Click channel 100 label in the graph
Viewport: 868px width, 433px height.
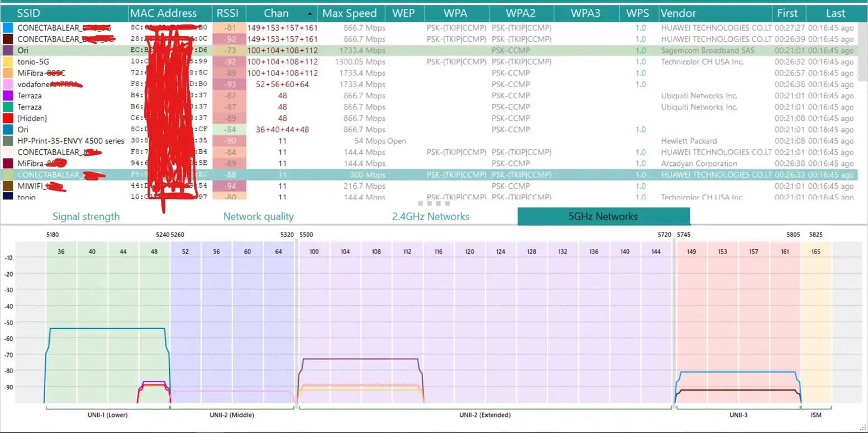click(314, 252)
